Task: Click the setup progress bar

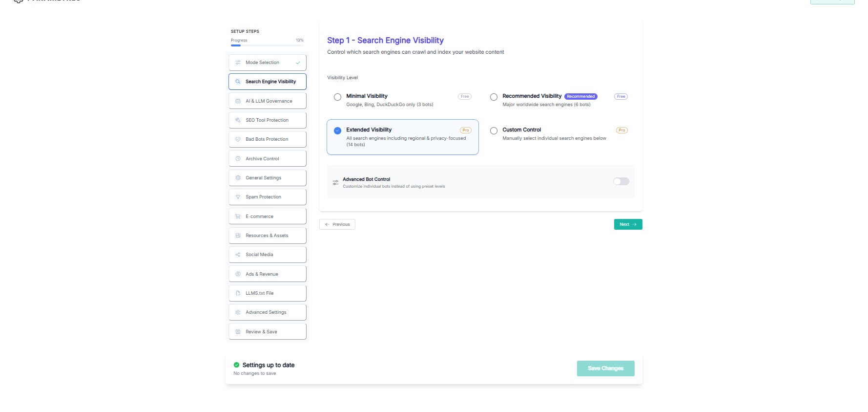Action: (x=267, y=45)
